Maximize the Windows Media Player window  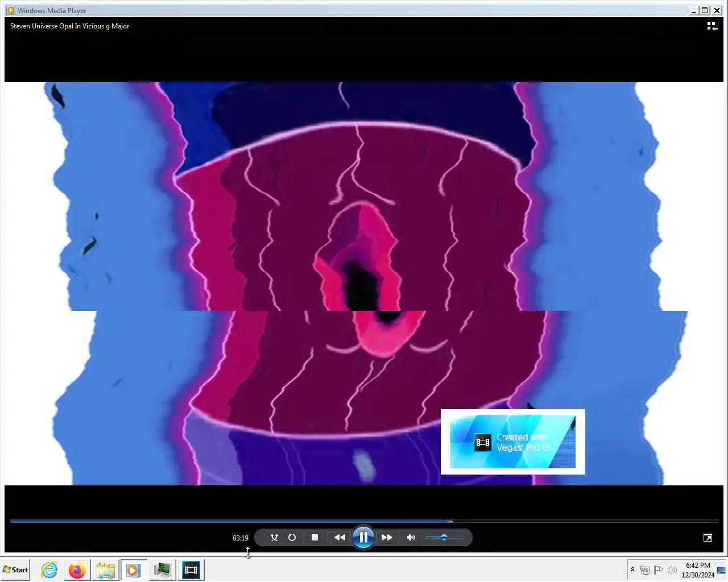tap(705, 10)
